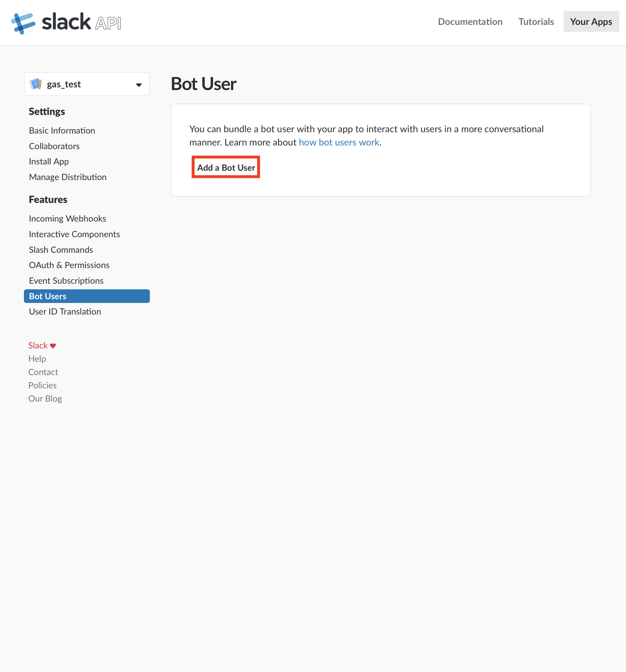This screenshot has height=672, width=626.
Task: Click the red heart beside Slack
Action: pyautogui.click(x=53, y=345)
